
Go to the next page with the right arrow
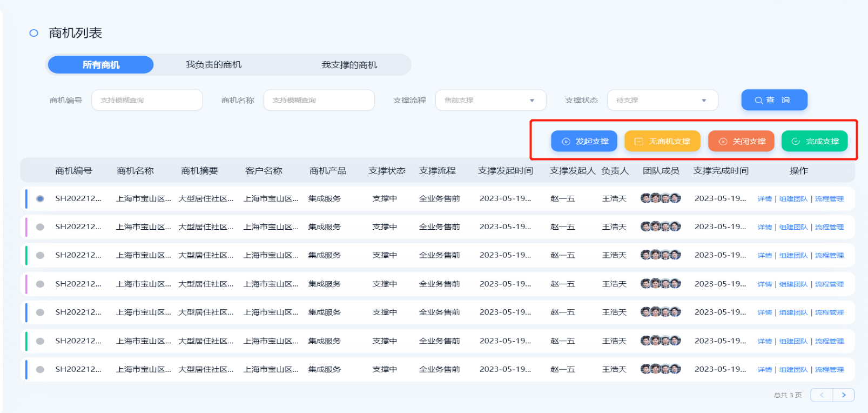(843, 395)
